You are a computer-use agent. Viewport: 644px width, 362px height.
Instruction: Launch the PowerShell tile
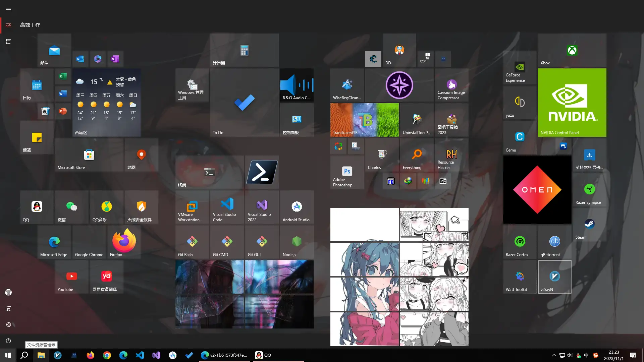pyautogui.click(x=262, y=172)
